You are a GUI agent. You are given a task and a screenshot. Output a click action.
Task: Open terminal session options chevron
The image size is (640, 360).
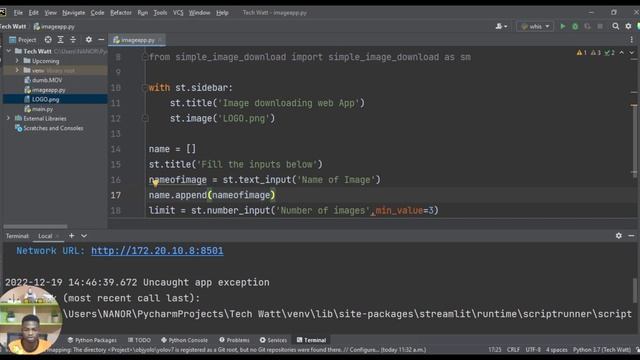coord(84,236)
